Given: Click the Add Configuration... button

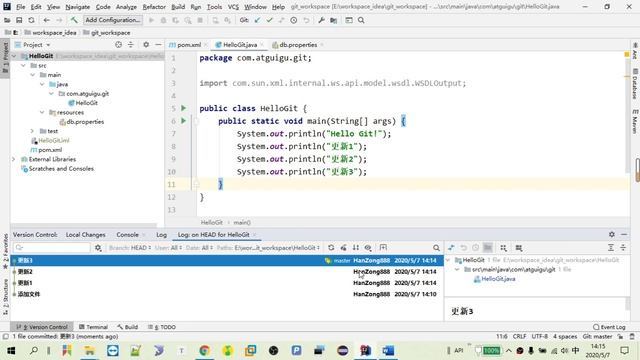Looking at the screenshot, I should pyautogui.click(x=113, y=20).
